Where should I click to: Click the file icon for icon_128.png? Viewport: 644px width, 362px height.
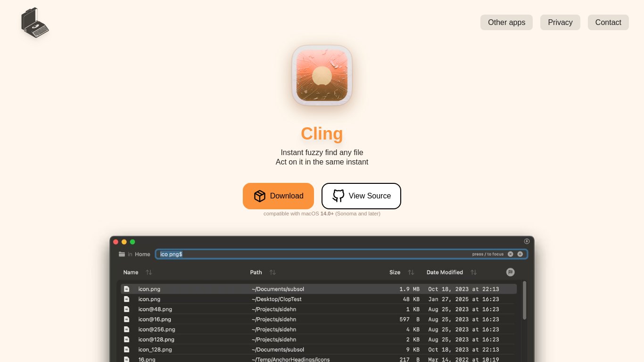(126, 349)
